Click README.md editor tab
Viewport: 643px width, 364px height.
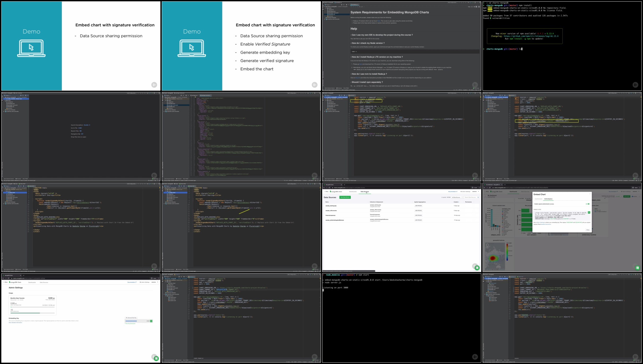tap(355, 5)
